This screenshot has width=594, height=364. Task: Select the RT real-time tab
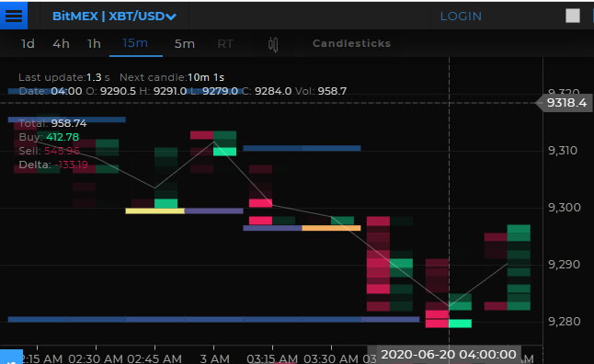225,44
